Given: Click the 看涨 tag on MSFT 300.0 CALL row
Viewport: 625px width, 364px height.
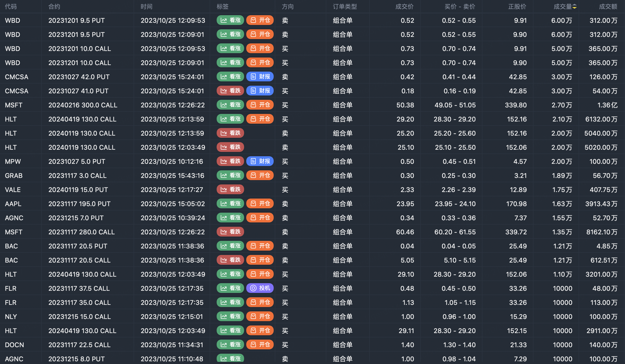Looking at the screenshot, I should coord(230,105).
